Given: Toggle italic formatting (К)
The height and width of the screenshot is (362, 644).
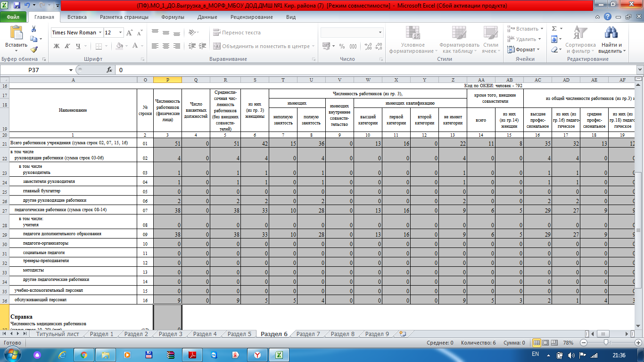Looking at the screenshot, I should click(67, 46).
